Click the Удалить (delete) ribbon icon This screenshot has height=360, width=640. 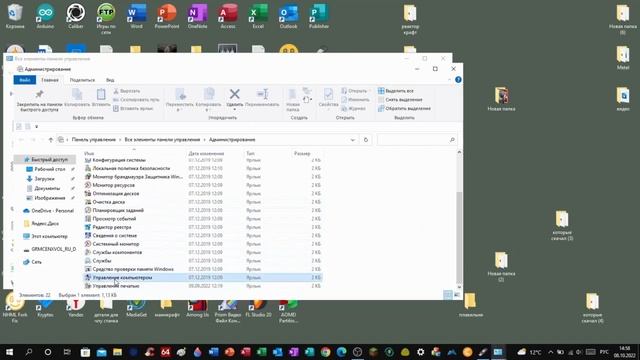tap(234, 98)
